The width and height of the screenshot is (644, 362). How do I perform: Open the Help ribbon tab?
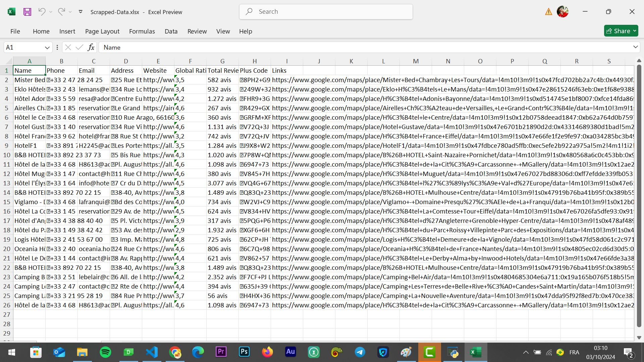[246, 31]
